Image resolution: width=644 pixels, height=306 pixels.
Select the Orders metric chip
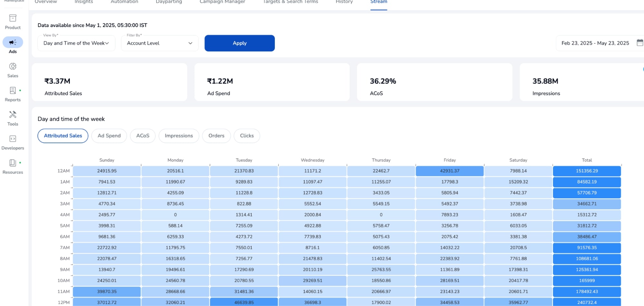[216, 136]
